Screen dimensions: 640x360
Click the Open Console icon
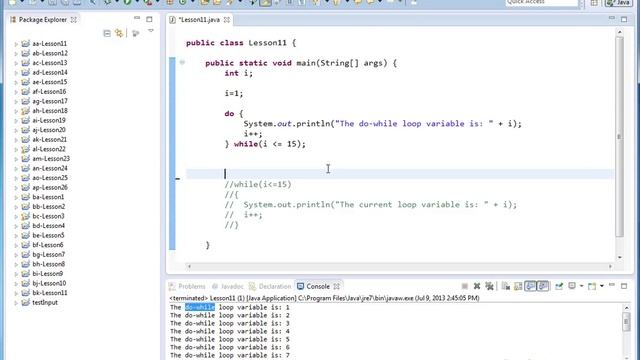pyautogui.click(x=592, y=286)
